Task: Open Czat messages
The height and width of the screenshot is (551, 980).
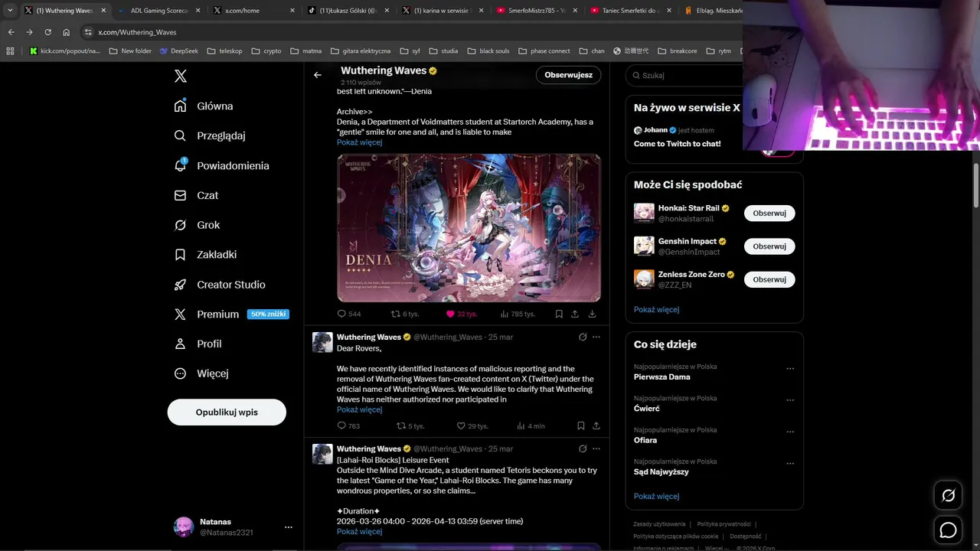Action: tap(196, 195)
